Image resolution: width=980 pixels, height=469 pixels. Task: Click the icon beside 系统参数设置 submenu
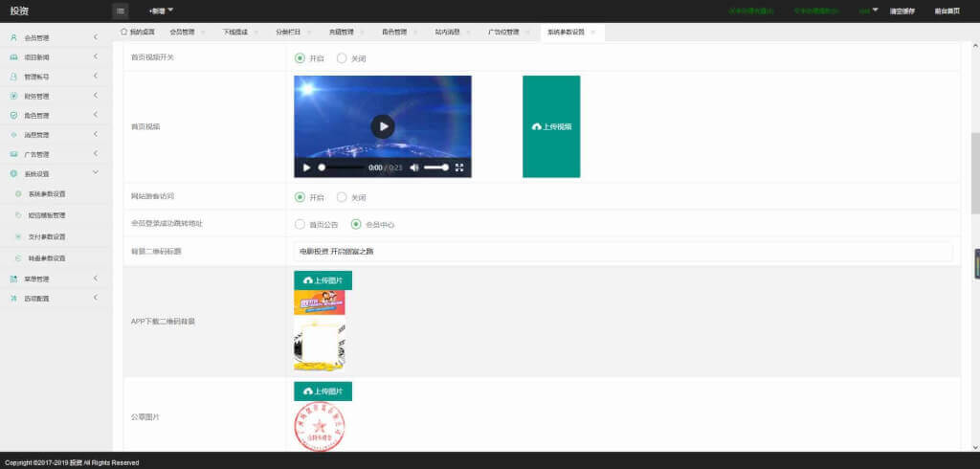[18, 194]
